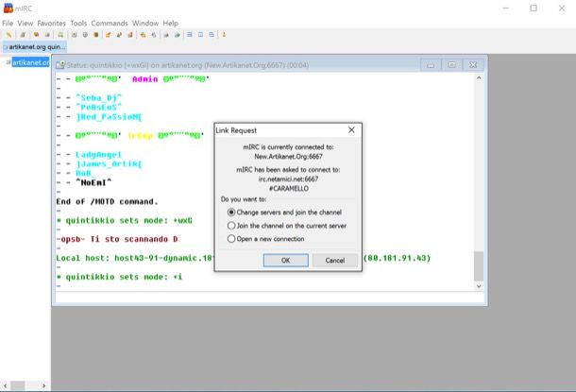Click the Status window scroll-down arrow
The width and height of the screenshot is (576, 392).
point(479,286)
